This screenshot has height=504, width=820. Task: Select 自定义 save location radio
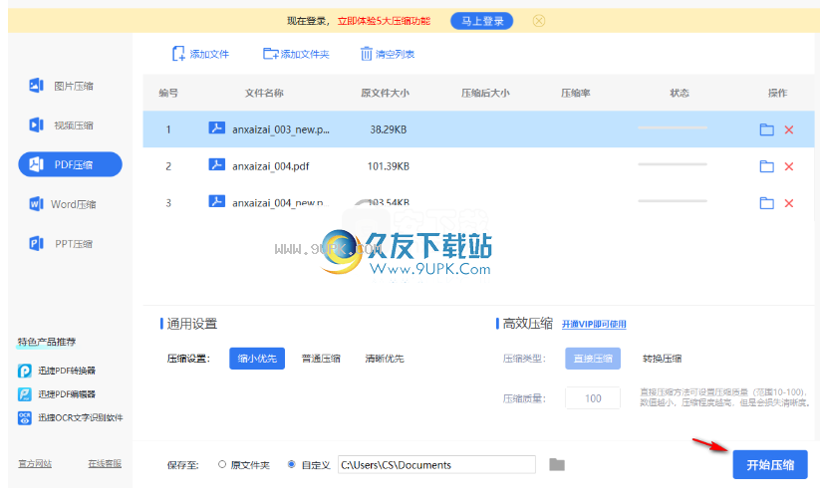(292, 464)
